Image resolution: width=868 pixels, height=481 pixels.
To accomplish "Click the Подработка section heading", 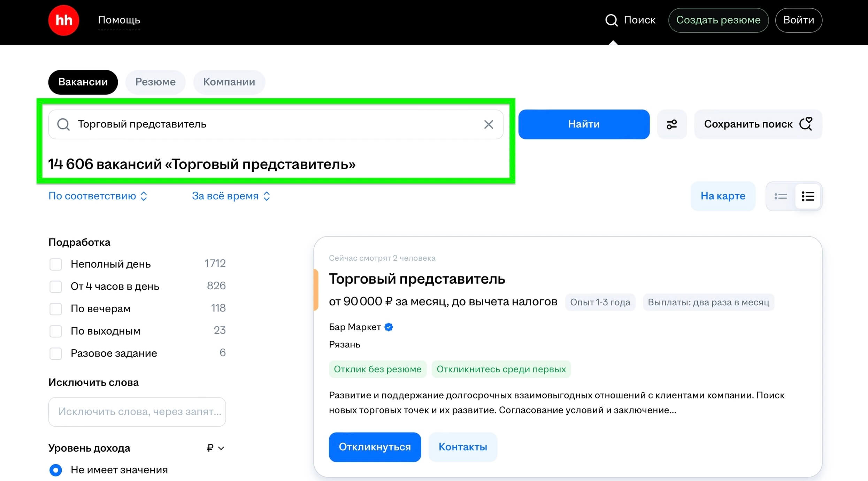I will pos(79,242).
